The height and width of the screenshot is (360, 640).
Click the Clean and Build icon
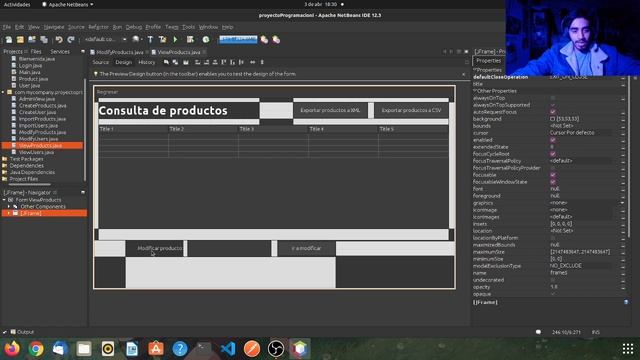coord(162,40)
